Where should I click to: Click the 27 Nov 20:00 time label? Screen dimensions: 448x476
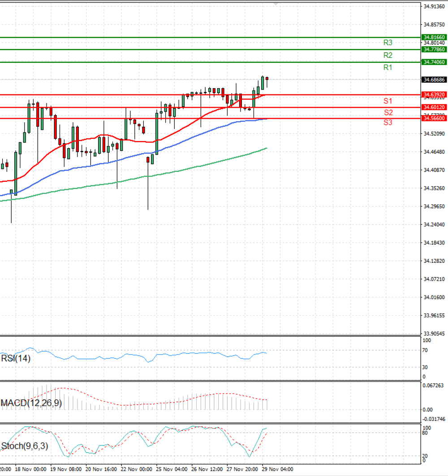(x=242, y=469)
